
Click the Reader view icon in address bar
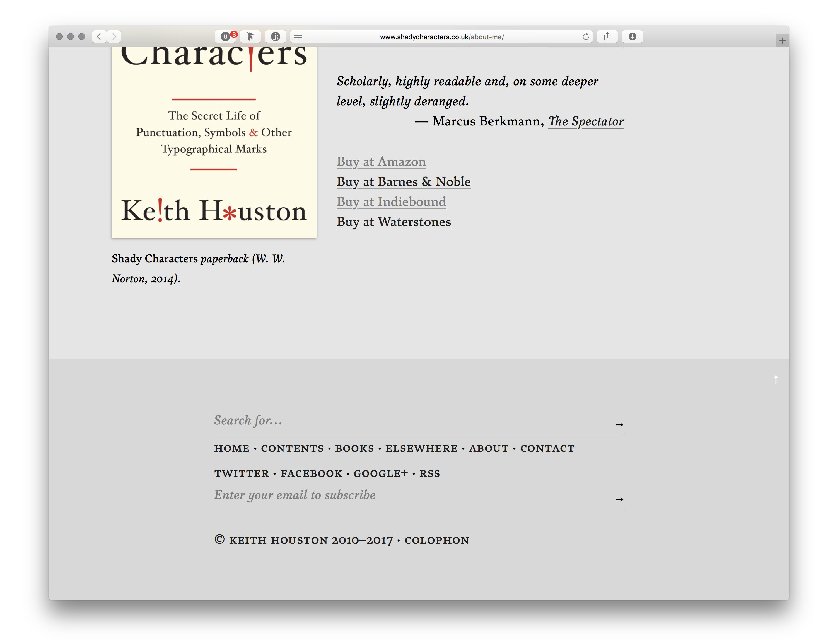tap(298, 37)
